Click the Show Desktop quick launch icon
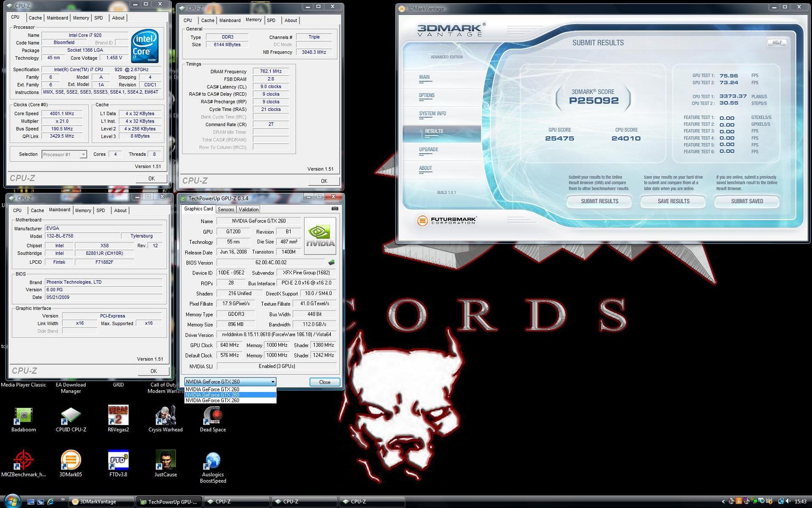812x508 pixels. pyautogui.click(x=31, y=502)
